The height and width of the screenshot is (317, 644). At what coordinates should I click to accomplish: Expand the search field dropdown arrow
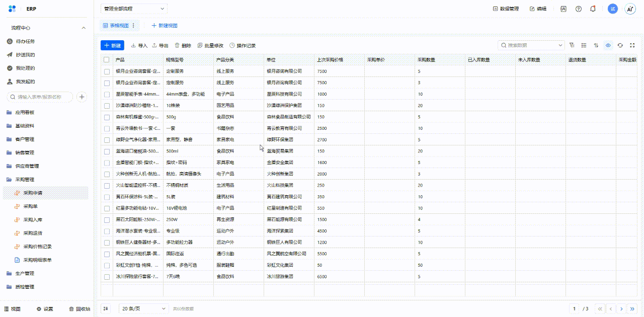[560, 45]
